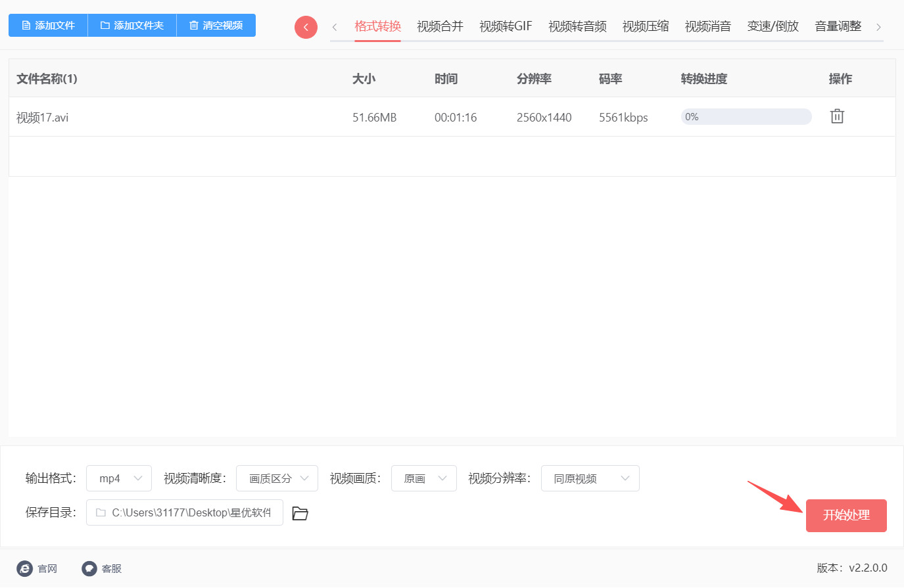Go to the 变速/倒放 tab
Screen dimensions: 904x588
773,26
